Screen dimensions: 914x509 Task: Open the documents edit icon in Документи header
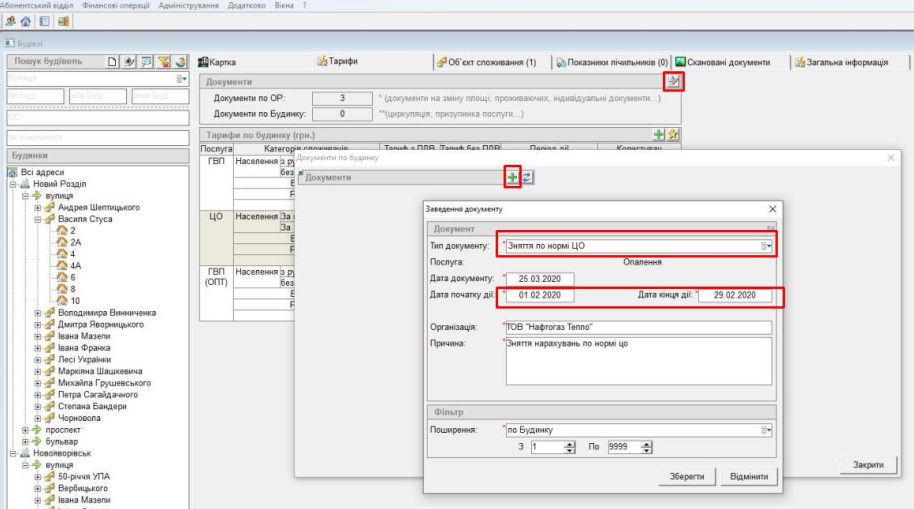click(x=674, y=81)
